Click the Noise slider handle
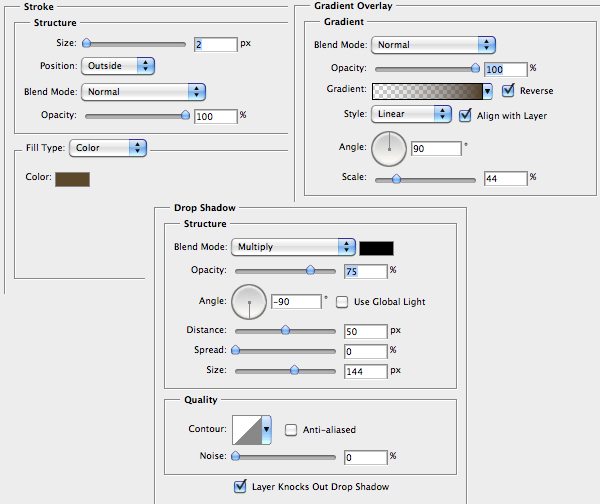 (x=236, y=456)
